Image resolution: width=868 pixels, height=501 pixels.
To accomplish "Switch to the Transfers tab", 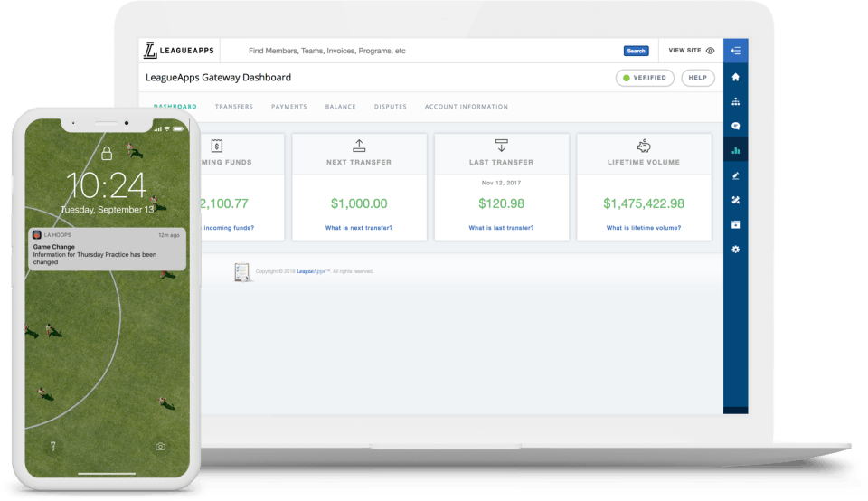I will tap(233, 107).
